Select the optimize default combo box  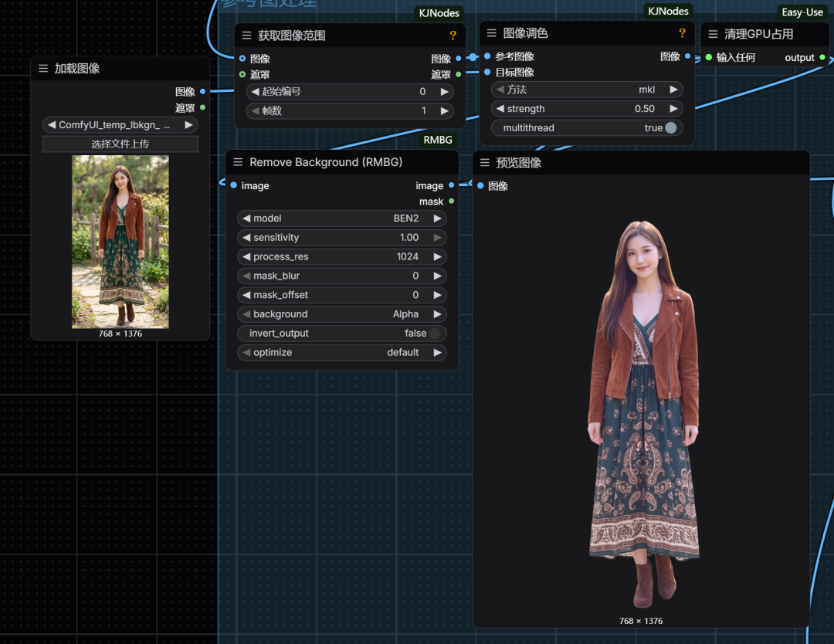(342, 353)
